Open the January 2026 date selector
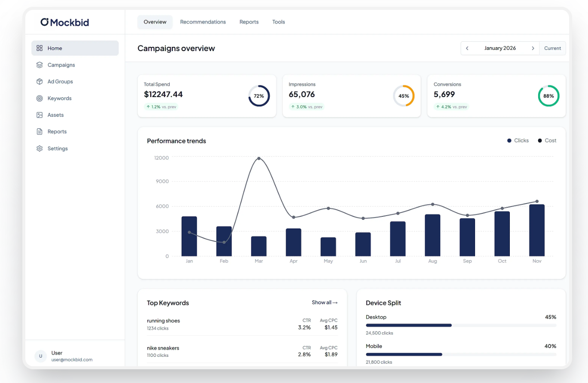The height and width of the screenshot is (383, 588). tap(500, 48)
